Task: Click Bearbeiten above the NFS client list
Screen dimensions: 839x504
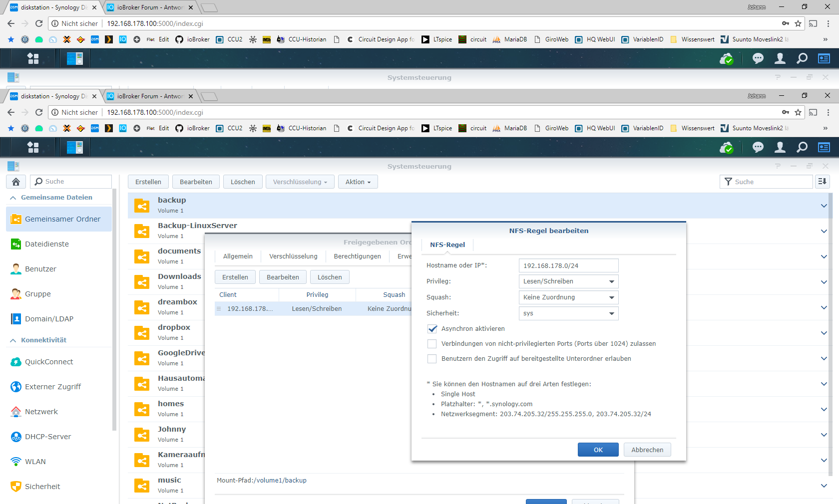Action: point(283,277)
